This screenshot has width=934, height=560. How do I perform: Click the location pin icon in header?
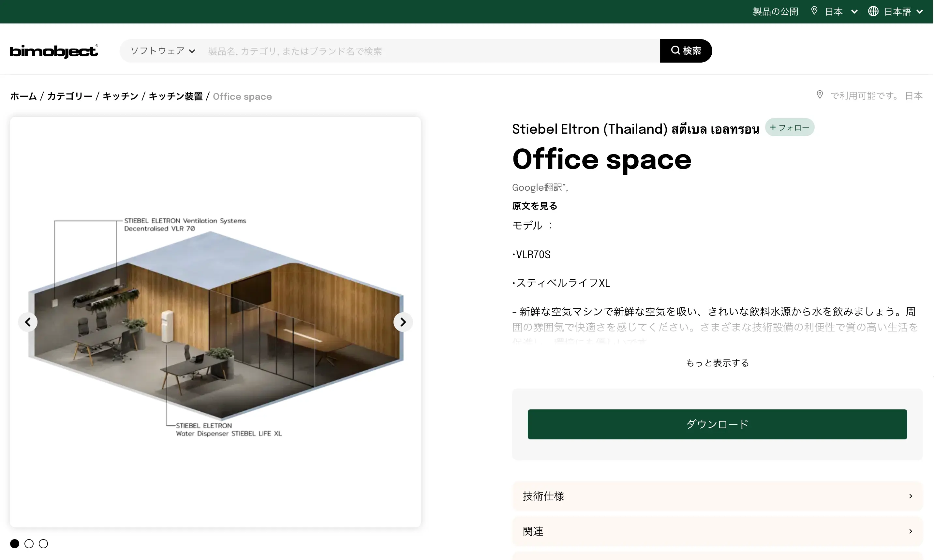[814, 11]
